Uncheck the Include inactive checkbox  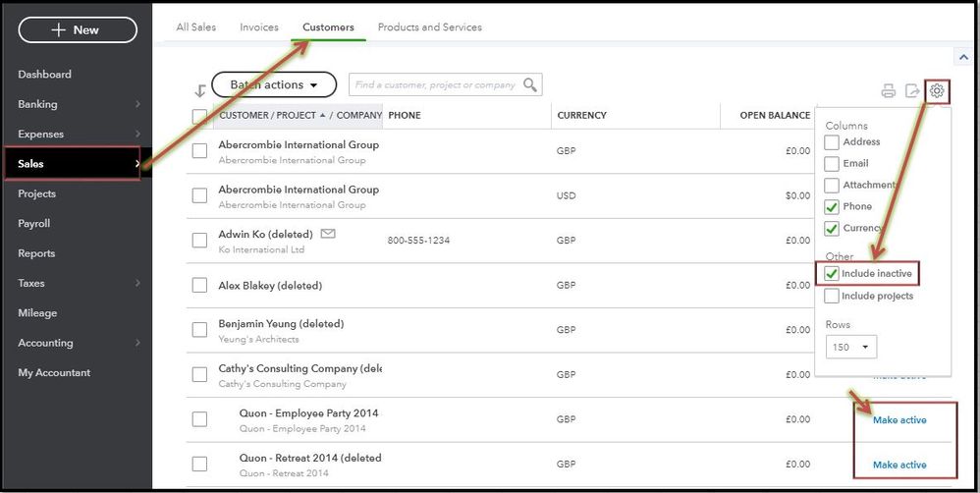coord(833,273)
